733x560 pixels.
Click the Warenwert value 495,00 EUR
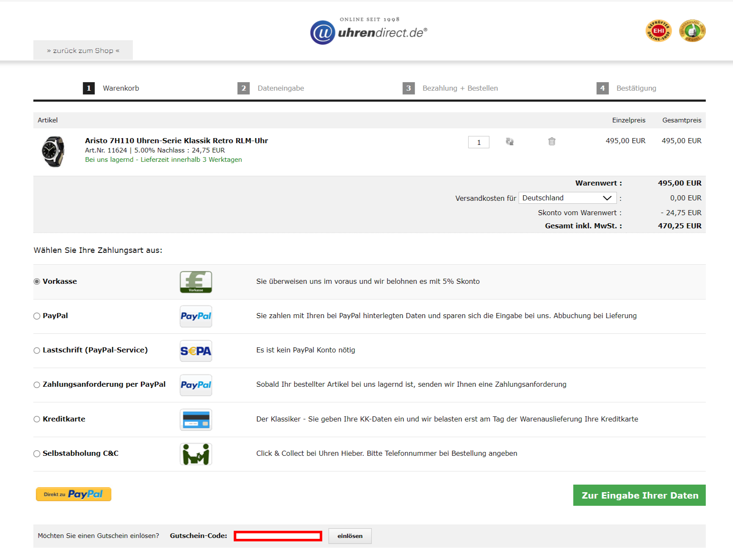pos(679,183)
